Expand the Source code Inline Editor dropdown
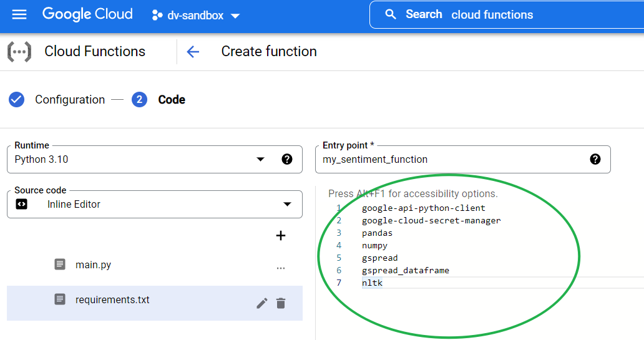The image size is (644, 340). pos(287,205)
